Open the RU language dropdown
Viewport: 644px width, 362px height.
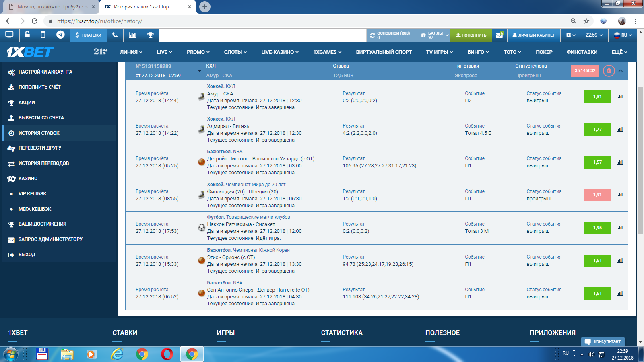tap(623, 35)
